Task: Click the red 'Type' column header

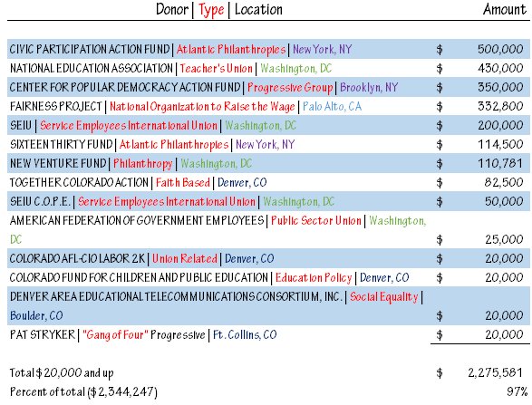Action: (211, 10)
